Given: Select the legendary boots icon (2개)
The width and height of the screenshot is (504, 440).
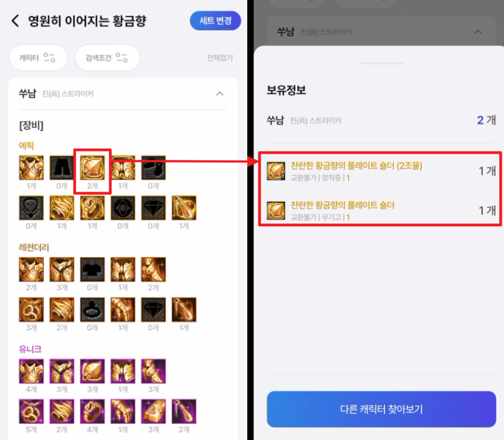Looking at the screenshot, I should pos(153,270).
